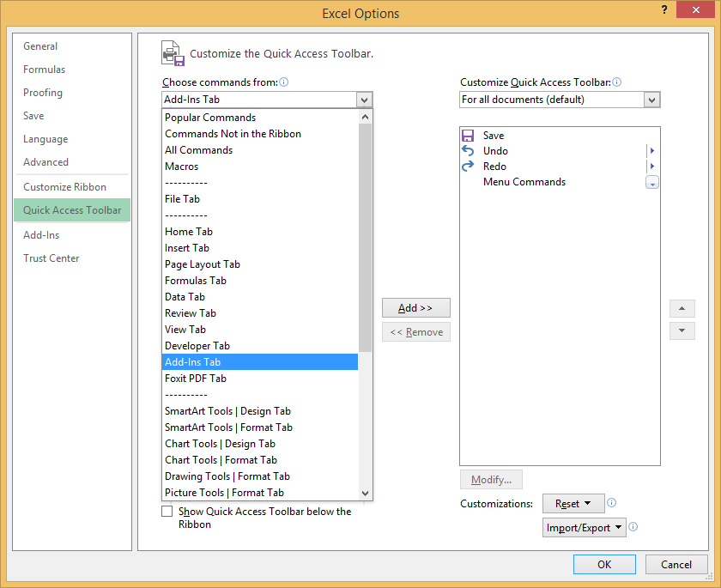Click scroll down arrow in dropdown list
This screenshot has height=588, width=721.
[365, 494]
